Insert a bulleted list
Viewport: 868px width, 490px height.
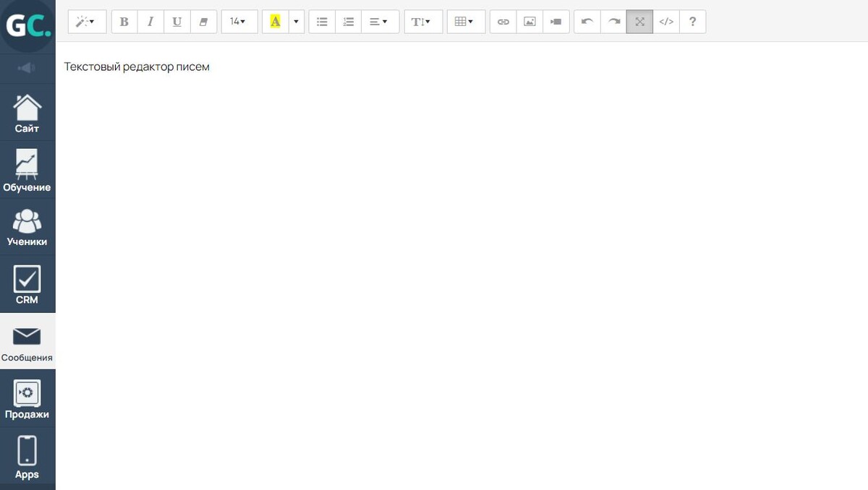tap(322, 22)
